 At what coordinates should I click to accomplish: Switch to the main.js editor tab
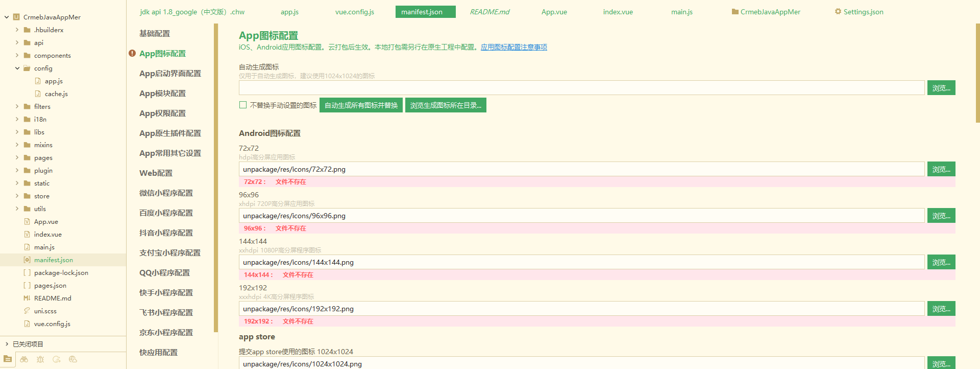point(681,12)
